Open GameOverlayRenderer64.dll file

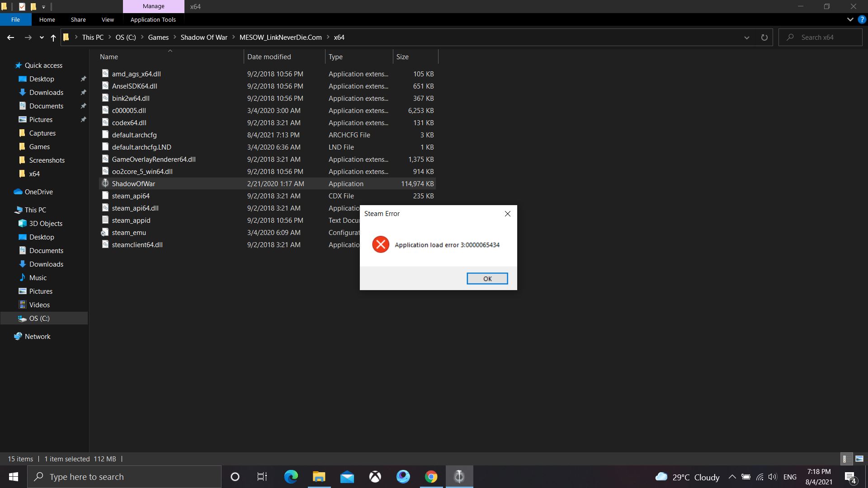(x=154, y=159)
